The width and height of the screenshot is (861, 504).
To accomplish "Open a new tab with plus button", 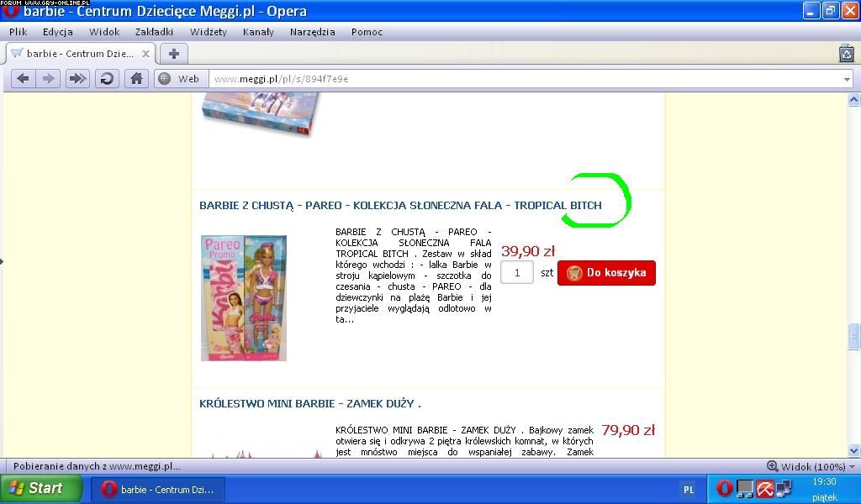I will (x=173, y=54).
